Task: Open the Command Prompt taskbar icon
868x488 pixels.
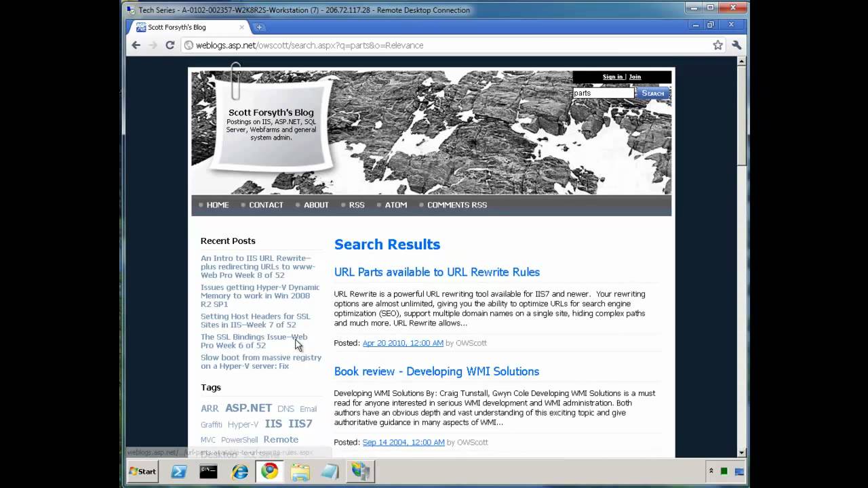Action: [x=208, y=471]
